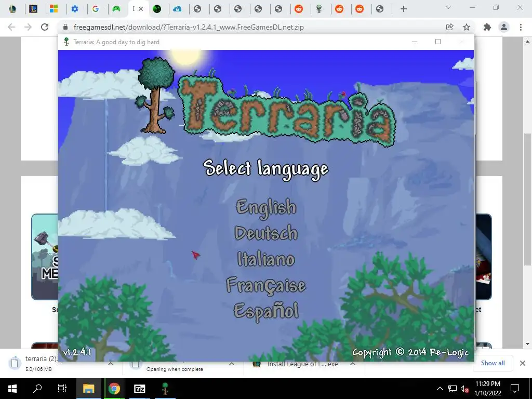Switch to the green game controller tab
Screen dimensions: 532x399
116,9
